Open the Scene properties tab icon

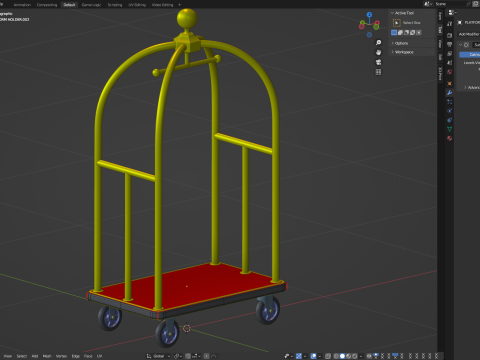pos(449,63)
